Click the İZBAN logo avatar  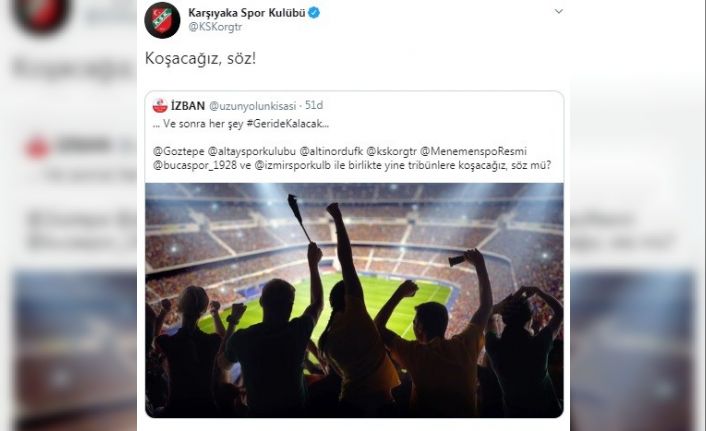tap(160, 105)
